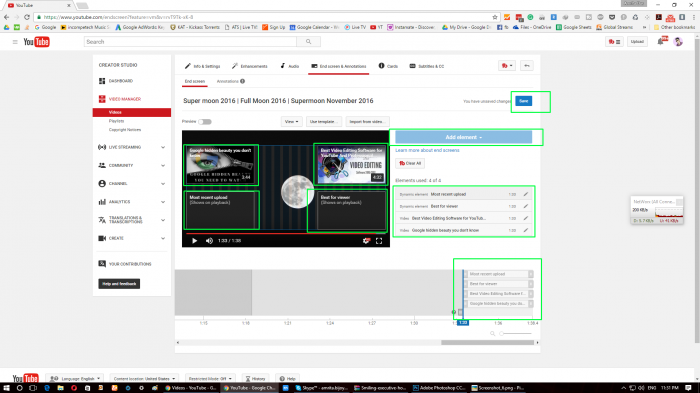Click the search magnifier button
Viewport: 700px width, 393px height.
coord(308,42)
